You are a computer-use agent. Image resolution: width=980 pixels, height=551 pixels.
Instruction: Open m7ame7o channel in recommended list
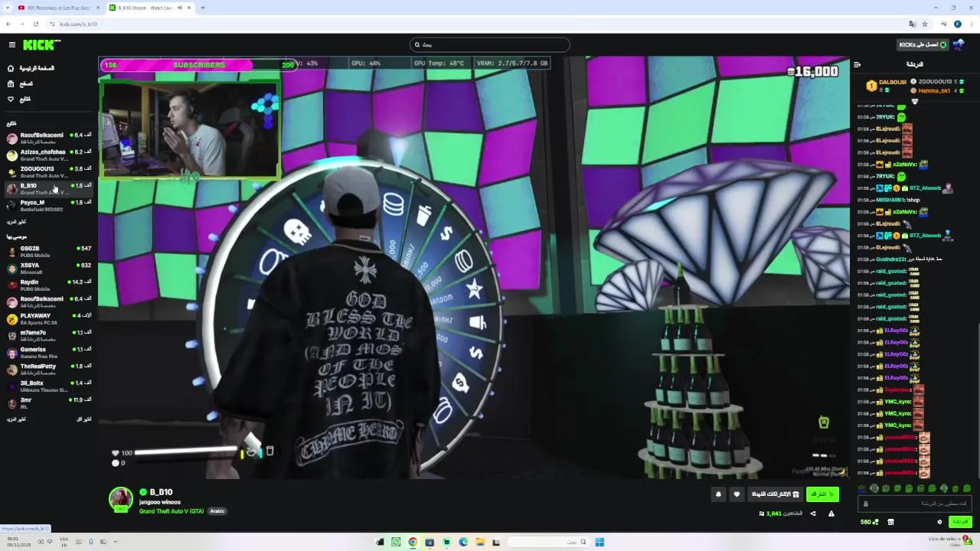tap(49, 335)
